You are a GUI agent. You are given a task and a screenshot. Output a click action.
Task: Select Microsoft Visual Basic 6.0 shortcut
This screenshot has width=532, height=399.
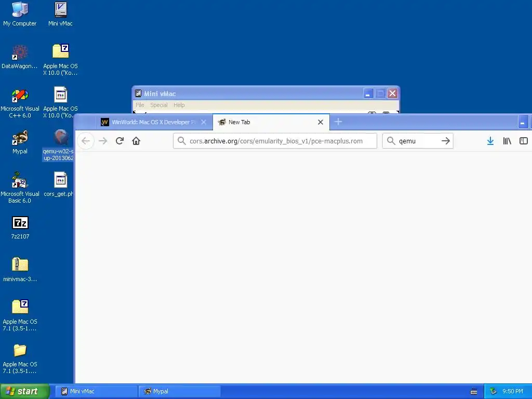click(x=20, y=188)
